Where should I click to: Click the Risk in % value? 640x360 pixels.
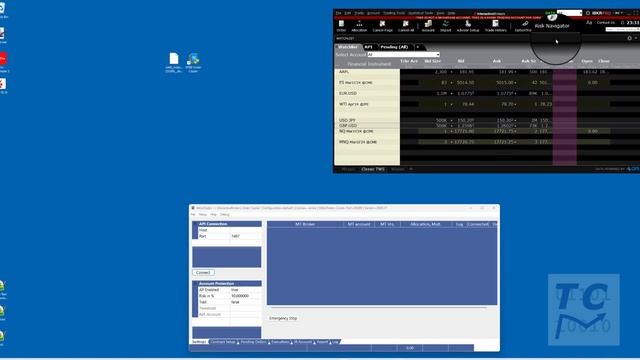coord(245,296)
